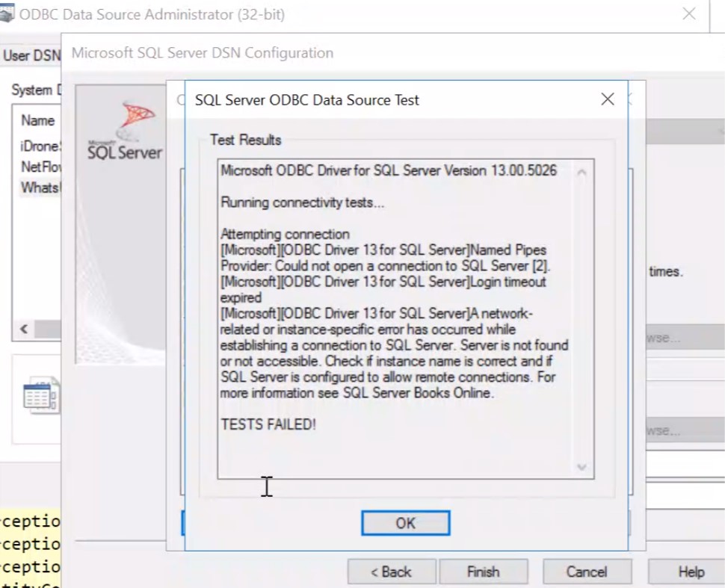Click the 'Microsoft SQL Server DSN Configuration' window title
Image resolution: width=725 pixels, height=588 pixels.
(x=203, y=53)
